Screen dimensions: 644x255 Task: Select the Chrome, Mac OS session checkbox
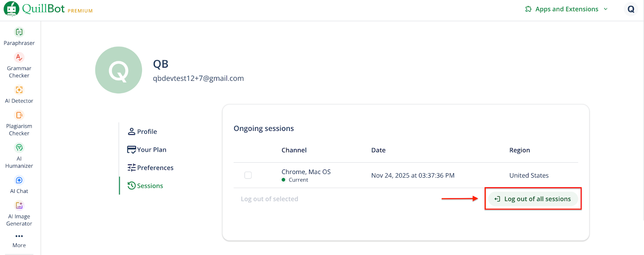pyautogui.click(x=248, y=175)
